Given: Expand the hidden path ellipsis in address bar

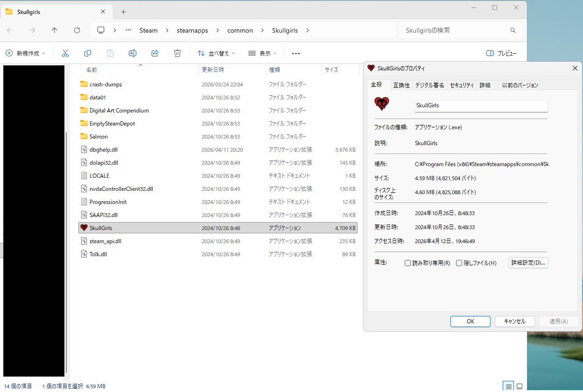Looking at the screenshot, I should [128, 30].
